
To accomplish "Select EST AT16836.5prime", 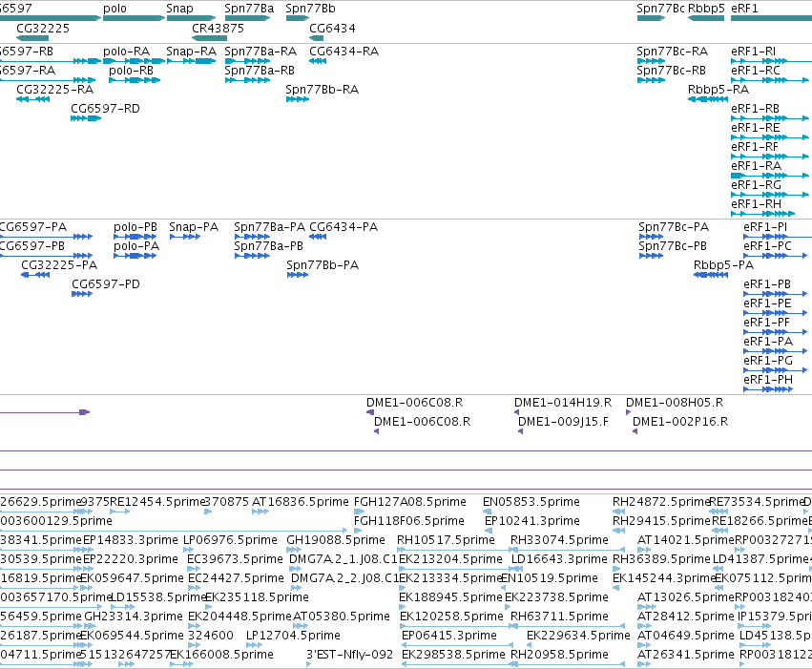I will [x=301, y=503].
